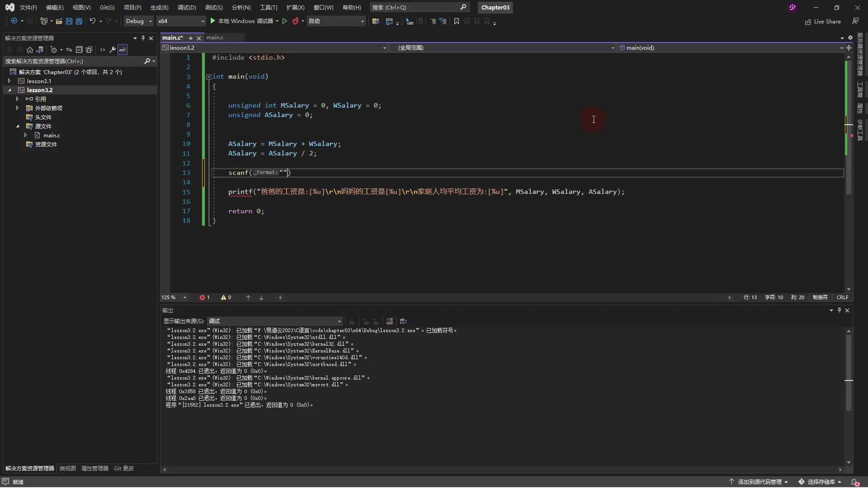
Task: Open the Debug configuration dropdown
Action: [138, 21]
